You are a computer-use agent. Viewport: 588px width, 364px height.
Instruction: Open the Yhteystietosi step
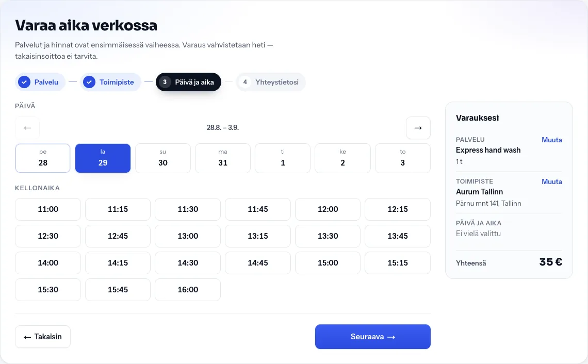[271, 82]
